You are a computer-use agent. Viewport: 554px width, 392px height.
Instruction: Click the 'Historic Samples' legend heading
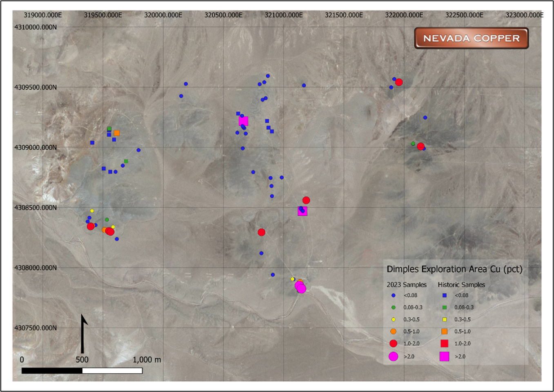(461, 285)
